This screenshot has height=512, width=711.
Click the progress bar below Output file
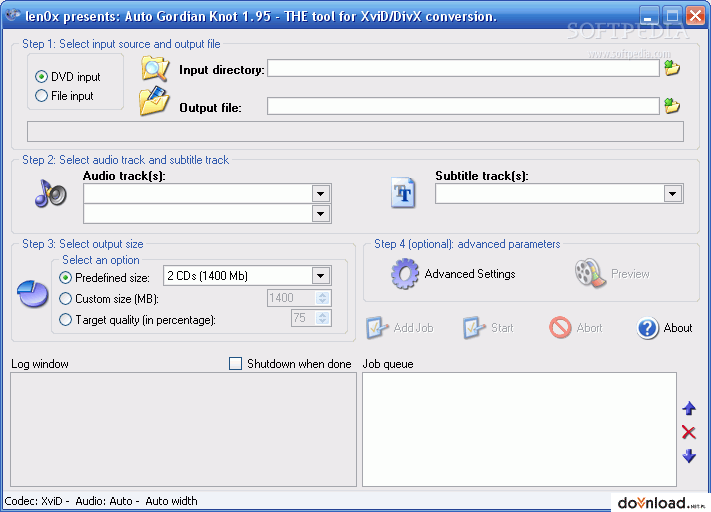(x=356, y=132)
